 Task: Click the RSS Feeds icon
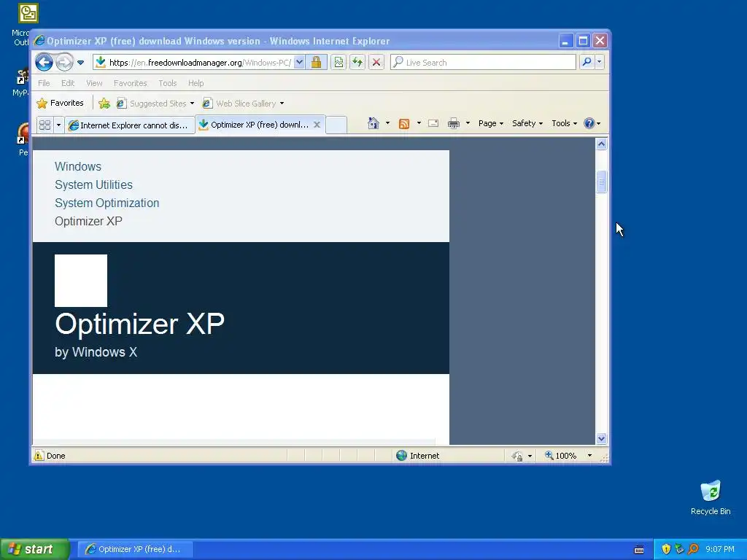404,124
